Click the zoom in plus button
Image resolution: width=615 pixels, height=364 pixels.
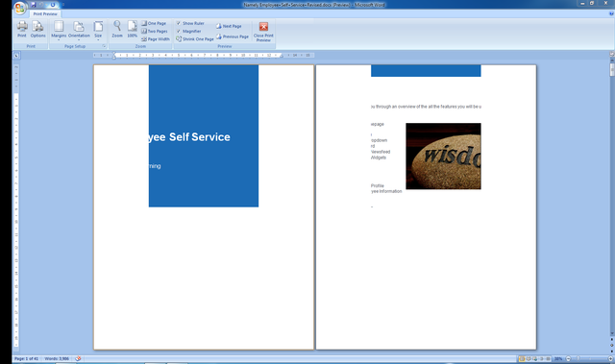click(611, 358)
